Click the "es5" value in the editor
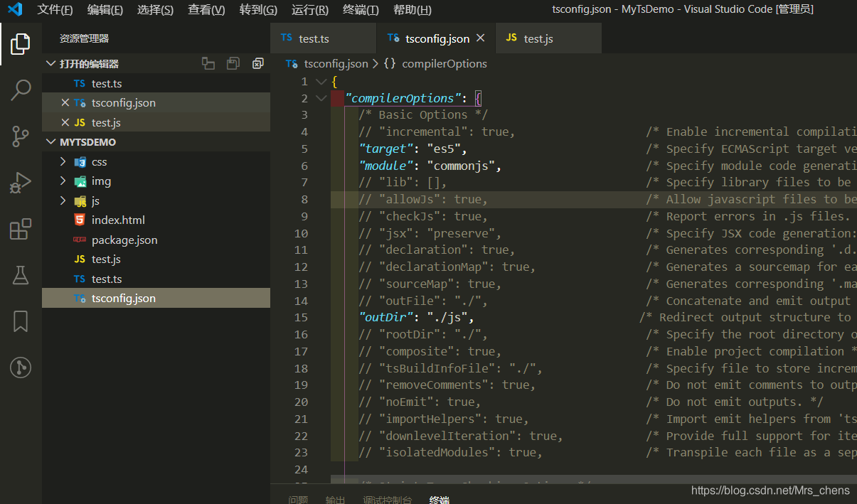857x504 pixels. pyautogui.click(x=444, y=149)
